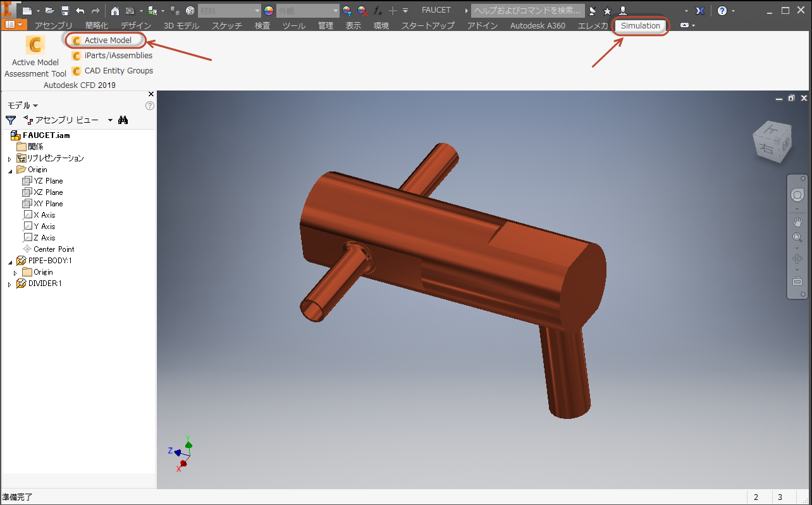Select the 関係 folder
This screenshot has height=505, width=812.
click(30, 147)
